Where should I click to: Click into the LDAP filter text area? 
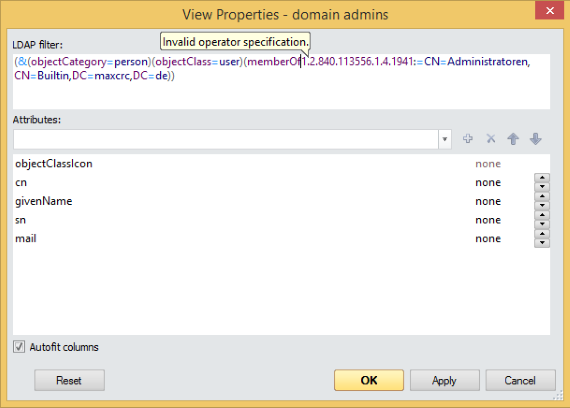281,81
